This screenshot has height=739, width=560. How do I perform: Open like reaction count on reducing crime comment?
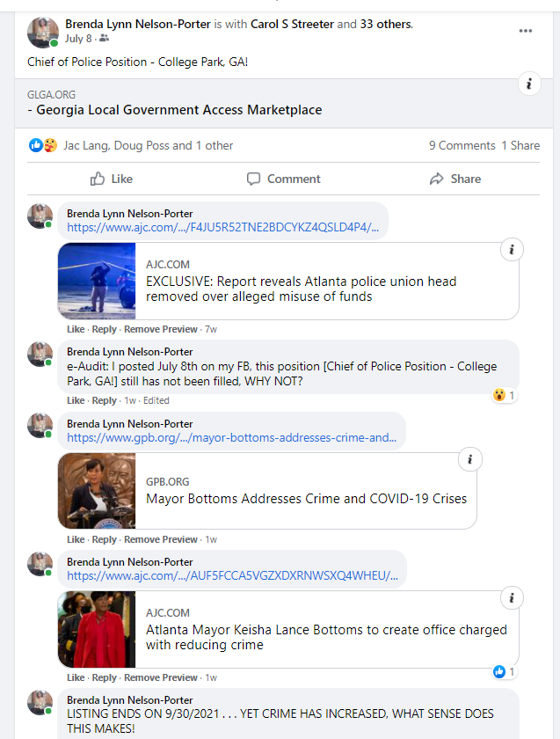click(504, 671)
